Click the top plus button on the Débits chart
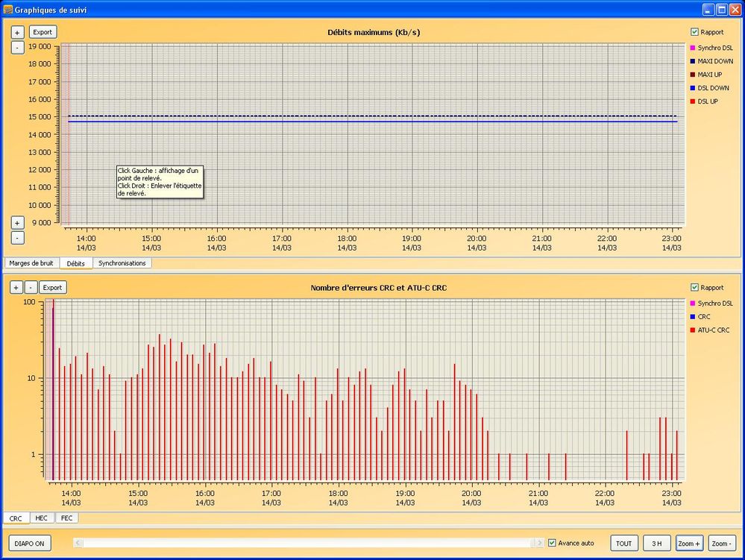Viewport: 745px width, 560px height. point(18,33)
